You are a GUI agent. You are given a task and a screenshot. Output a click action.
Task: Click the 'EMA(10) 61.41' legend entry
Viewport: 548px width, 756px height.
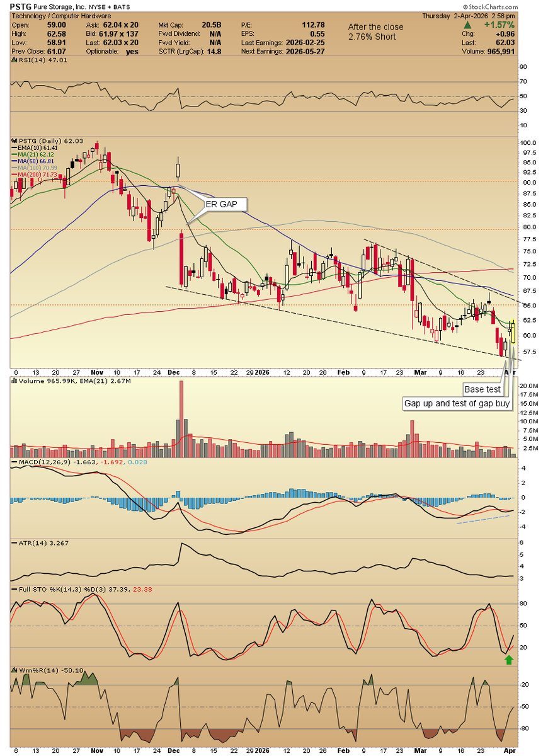[x=34, y=147]
